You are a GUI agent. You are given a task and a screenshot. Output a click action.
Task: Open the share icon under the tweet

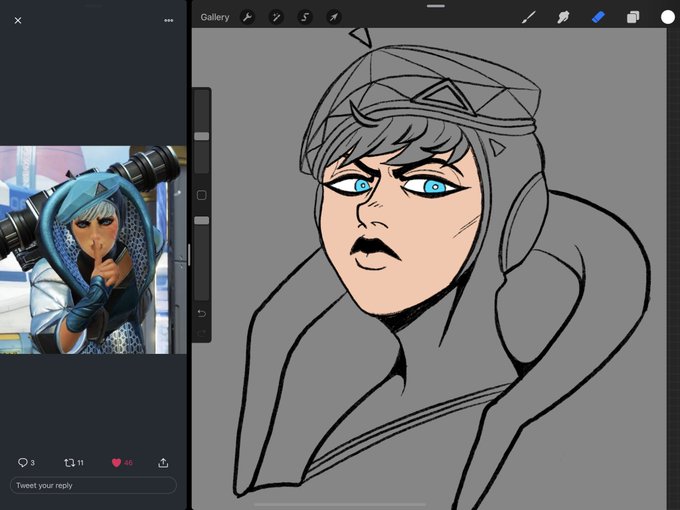point(163,463)
